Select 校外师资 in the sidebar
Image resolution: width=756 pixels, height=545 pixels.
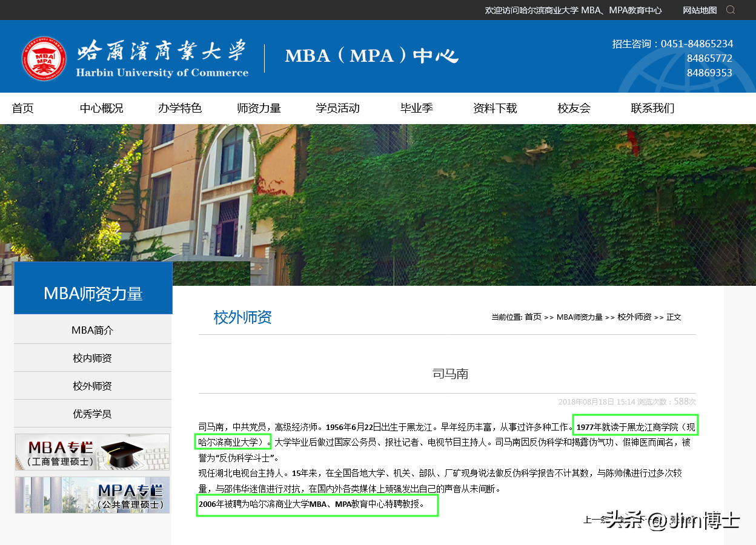coord(93,386)
